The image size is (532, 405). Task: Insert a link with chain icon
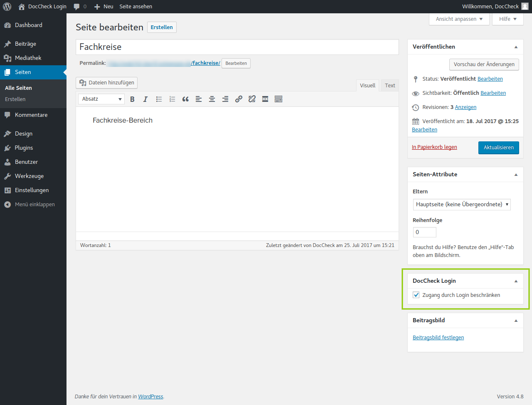[x=239, y=99]
